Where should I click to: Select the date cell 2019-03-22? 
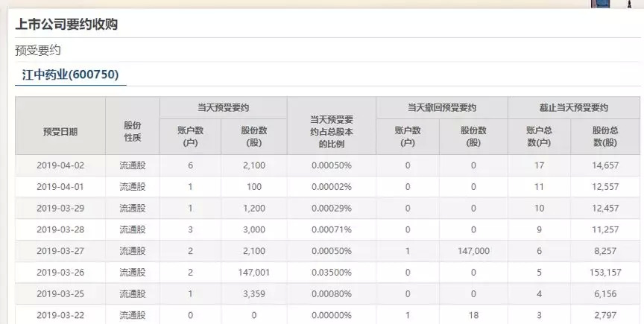coord(60,315)
